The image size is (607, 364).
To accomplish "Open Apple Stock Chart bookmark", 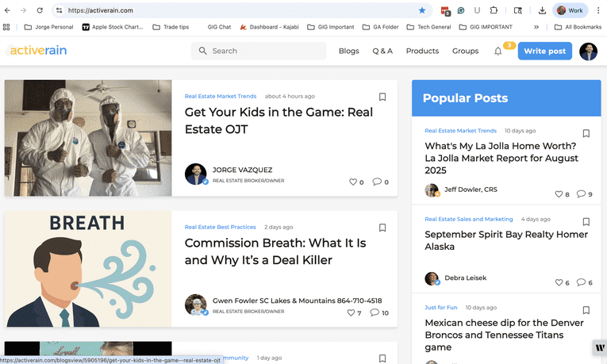I will click(113, 27).
